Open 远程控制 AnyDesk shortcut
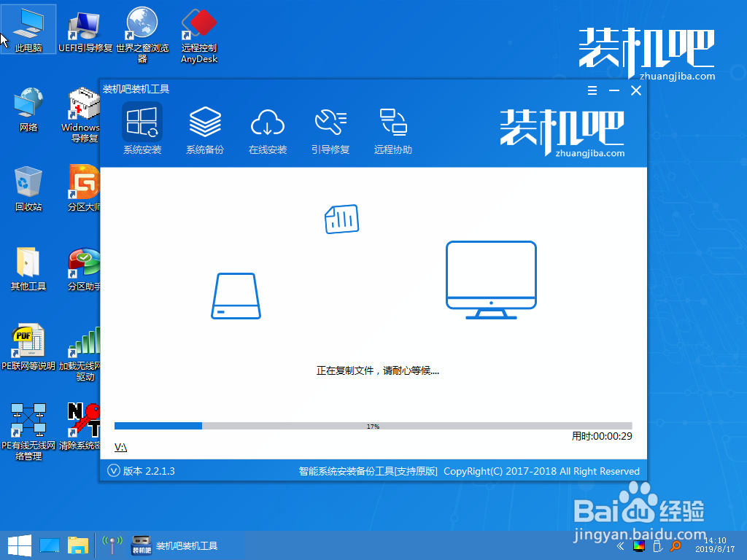The image size is (747, 560). click(x=199, y=36)
